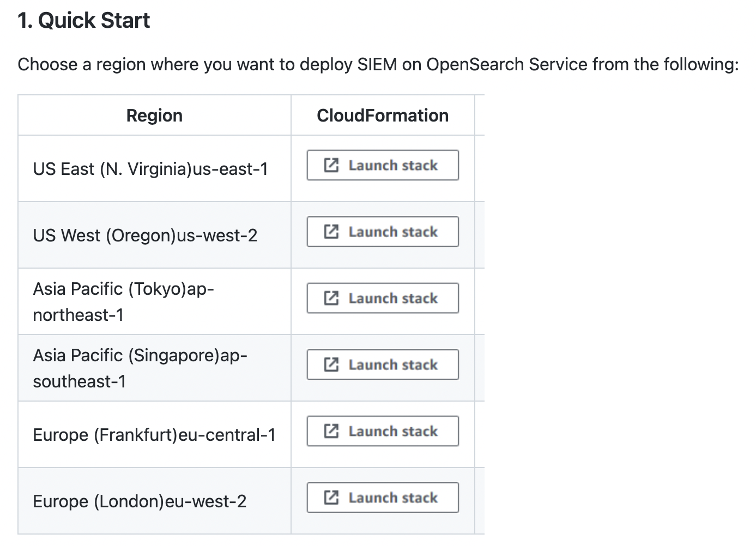Image resolution: width=756 pixels, height=546 pixels.
Task: Launch stack for US East (N. Virginia)
Action: 383,165
